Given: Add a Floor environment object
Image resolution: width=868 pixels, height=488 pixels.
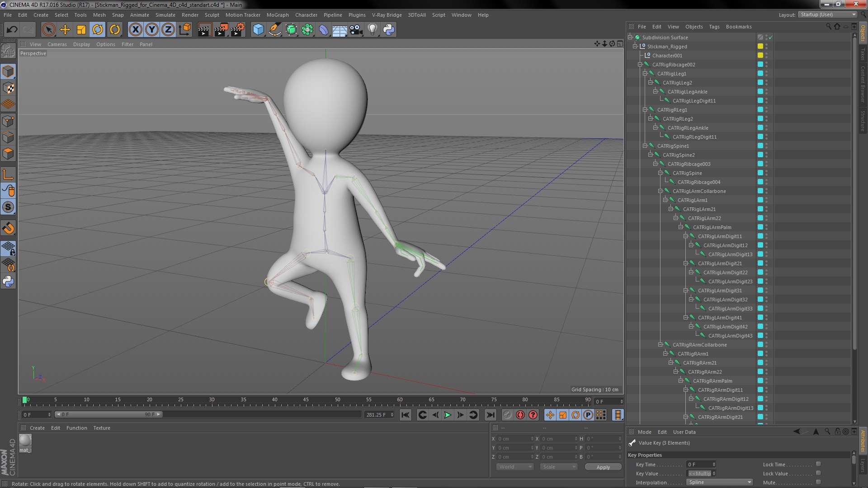Looking at the screenshot, I should [x=340, y=30].
